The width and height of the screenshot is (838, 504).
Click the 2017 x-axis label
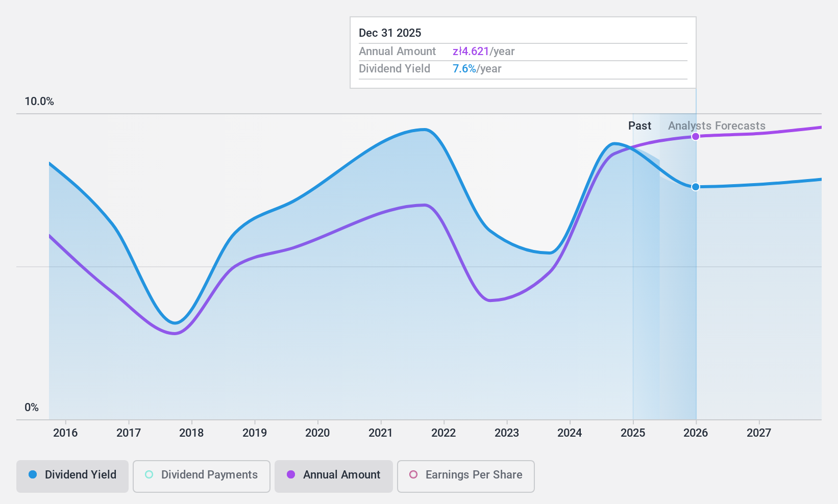pyautogui.click(x=129, y=433)
